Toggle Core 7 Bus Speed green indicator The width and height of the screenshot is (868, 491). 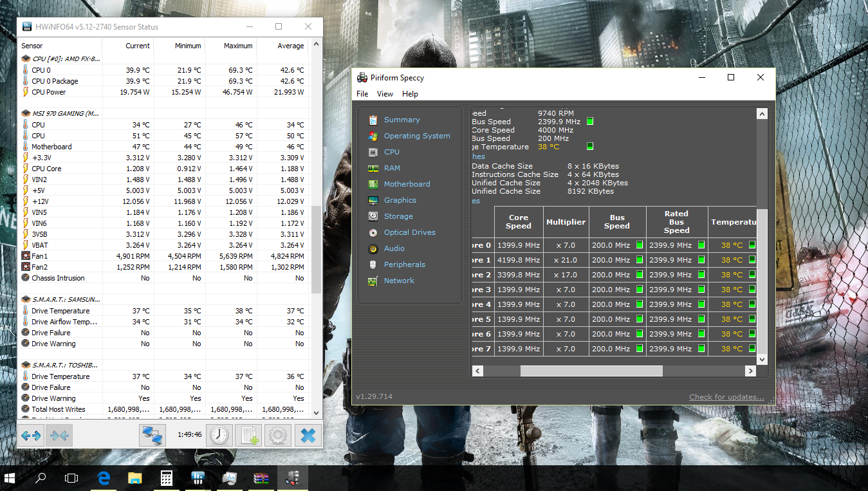(x=640, y=349)
